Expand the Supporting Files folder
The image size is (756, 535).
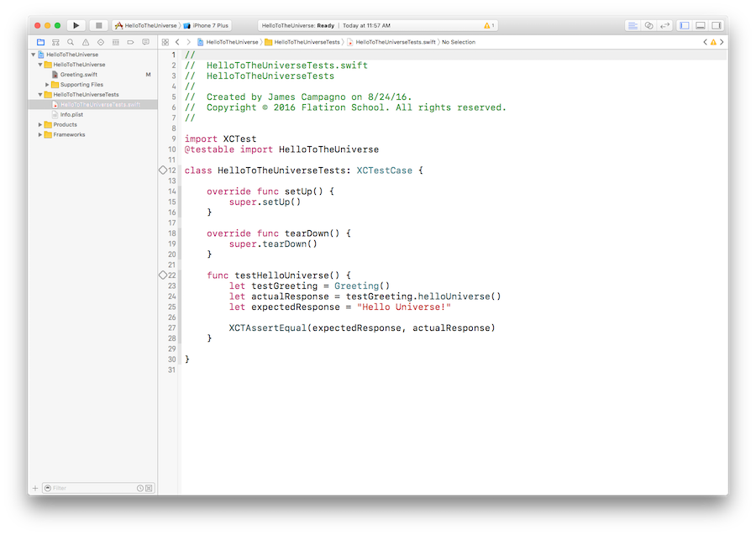point(47,85)
